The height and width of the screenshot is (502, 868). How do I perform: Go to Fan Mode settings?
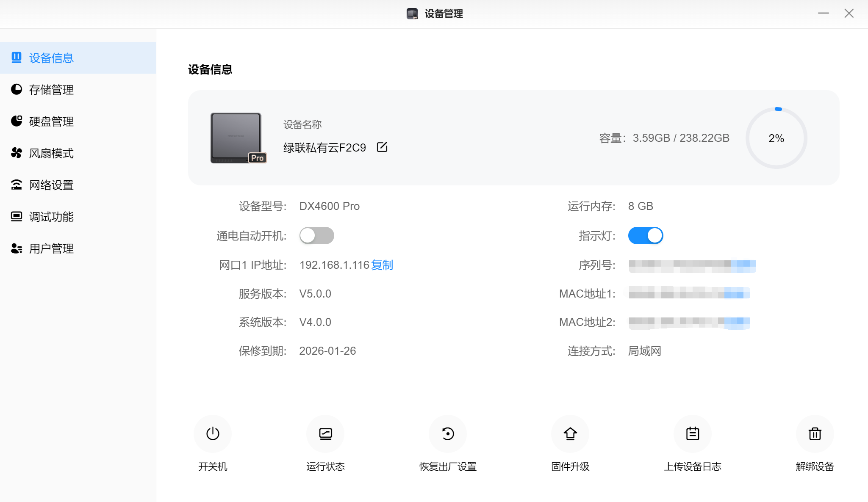(51, 153)
